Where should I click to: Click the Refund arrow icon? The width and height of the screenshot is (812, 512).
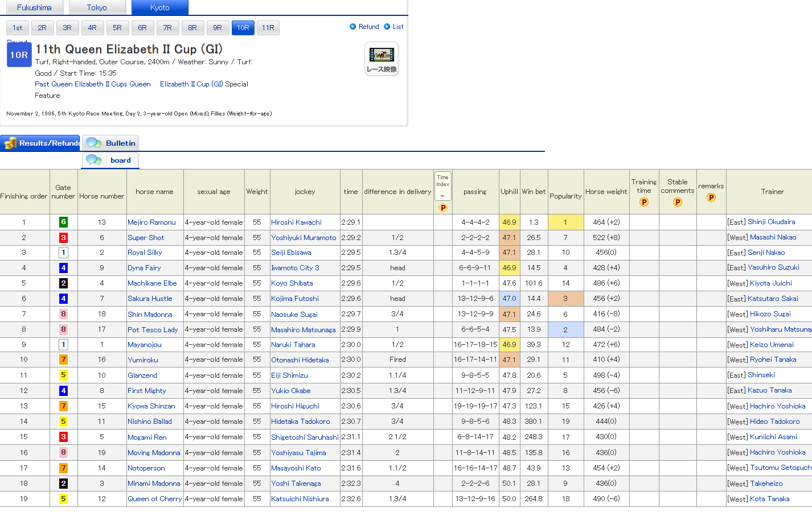click(x=353, y=27)
